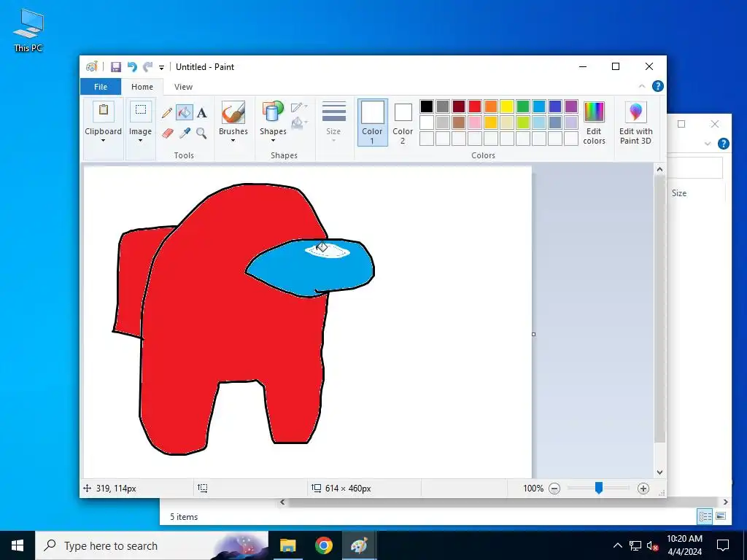747x560 pixels.
Task: Show hidden tray icons chevron
Action: coord(617,545)
